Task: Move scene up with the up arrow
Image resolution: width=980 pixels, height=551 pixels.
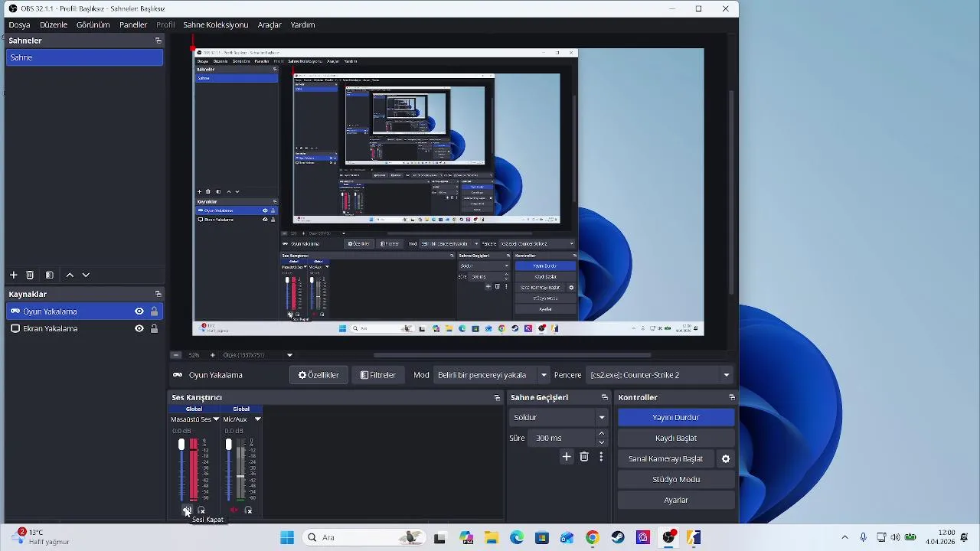Action: pyautogui.click(x=70, y=275)
